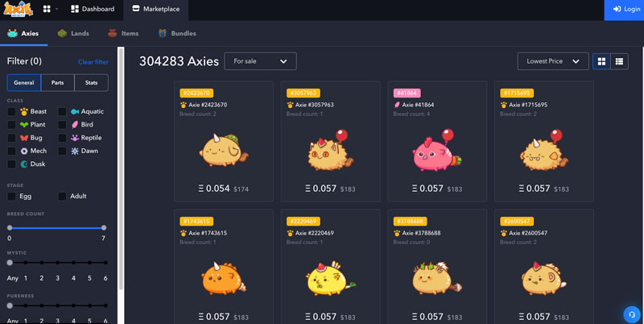Click the Mech class gear icon
This screenshot has width=644, height=324.
24,151
